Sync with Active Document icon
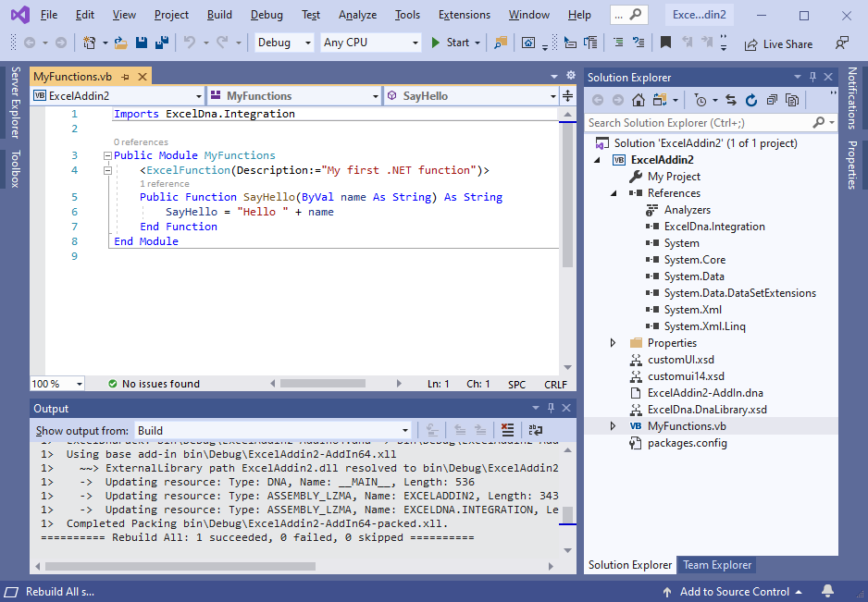Image resolution: width=868 pixels, height=602 pixels. click(731, 100)
